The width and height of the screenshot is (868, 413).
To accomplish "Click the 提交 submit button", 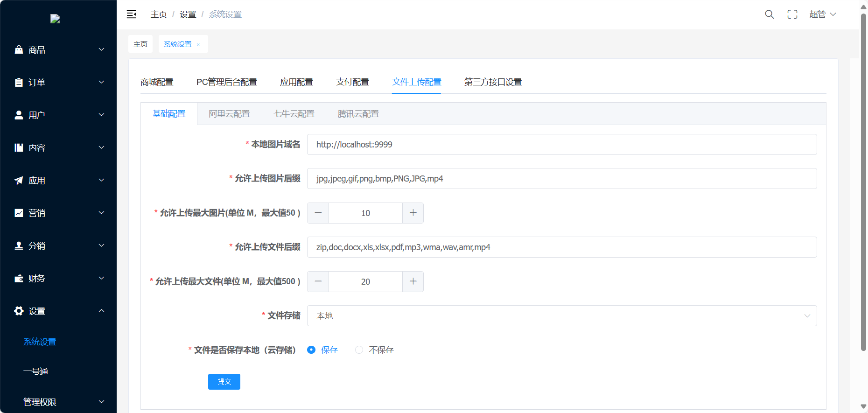I will (x=224, y=381).
